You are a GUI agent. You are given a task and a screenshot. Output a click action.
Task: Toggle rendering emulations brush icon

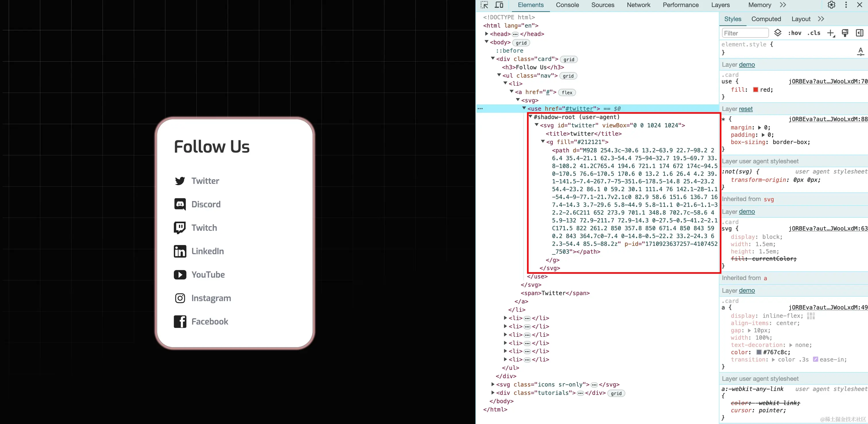pyautogui.click(x=845, y=33)
